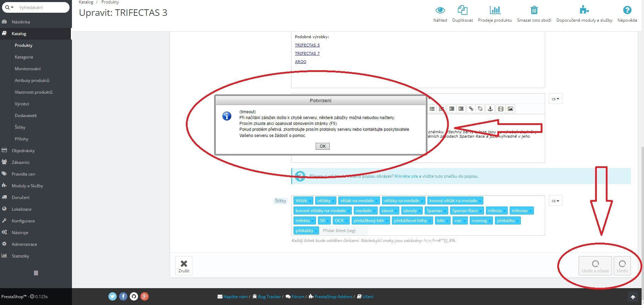Viewport: 644px width, 305px height.
Task: Click the Zrušit cancel button
Action: click(x=184, y=266)
